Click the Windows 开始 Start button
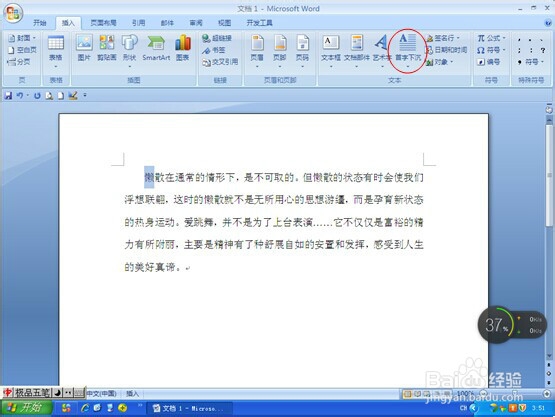This screenshot has width=555, height=417. pos(26,408)
